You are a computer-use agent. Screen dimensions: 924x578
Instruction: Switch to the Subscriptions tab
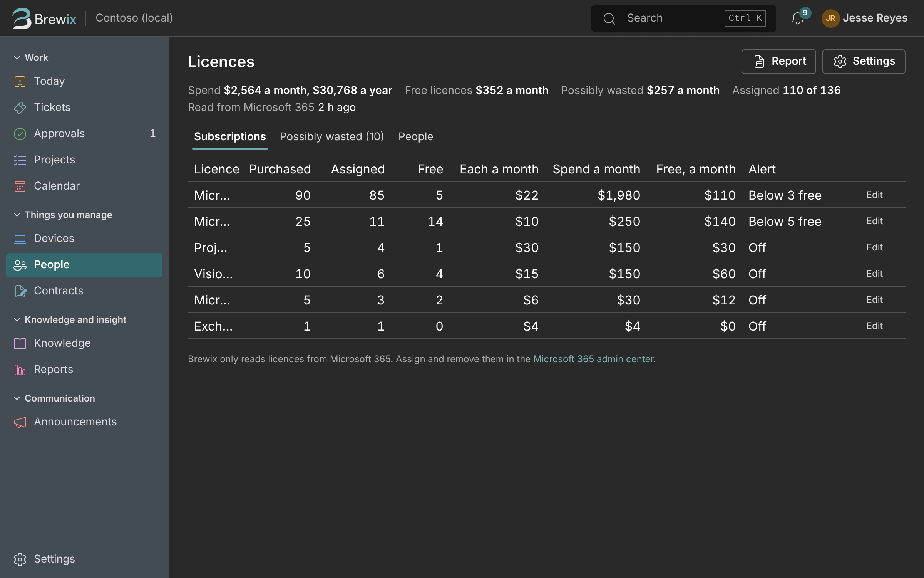pos(230,136)
